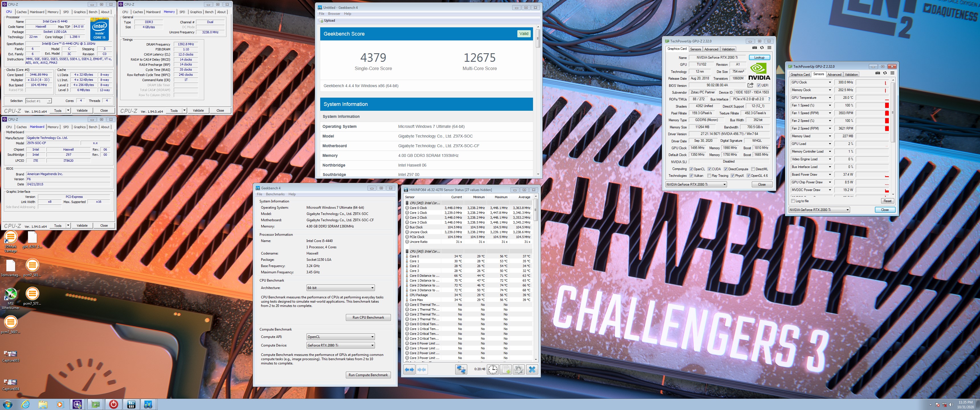Toggle OpenCL computing checkbox
Image resolution: width=980 pixels, height=410 pixels.
click(691, 169)
